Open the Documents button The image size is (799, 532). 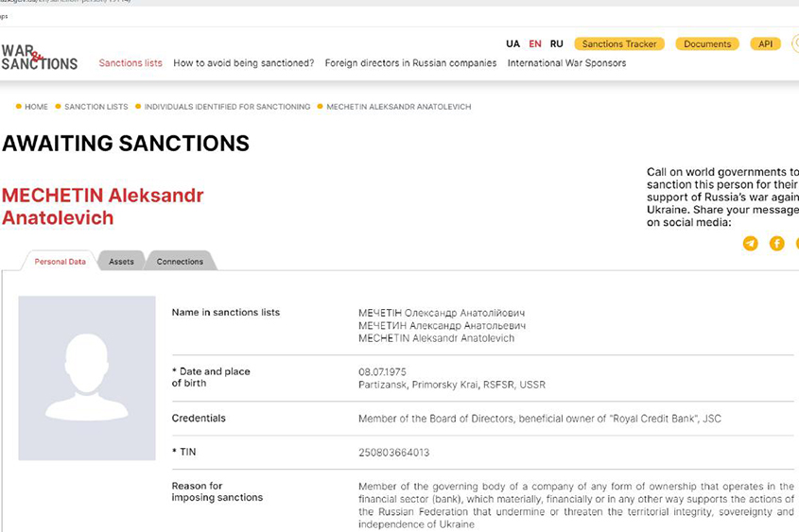pos(707,43)
